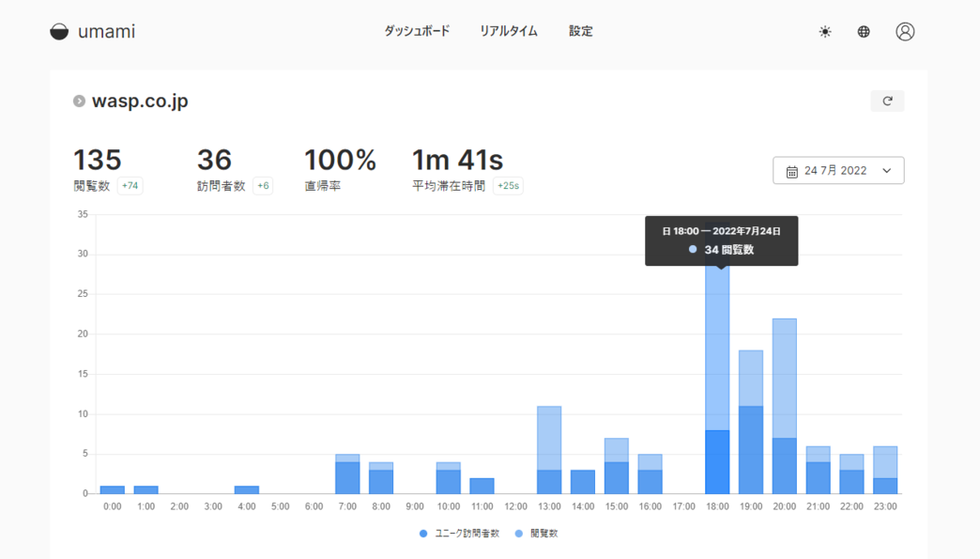Toggle 閲覧数 legend item
980x559 pixels.
point(536,534)
